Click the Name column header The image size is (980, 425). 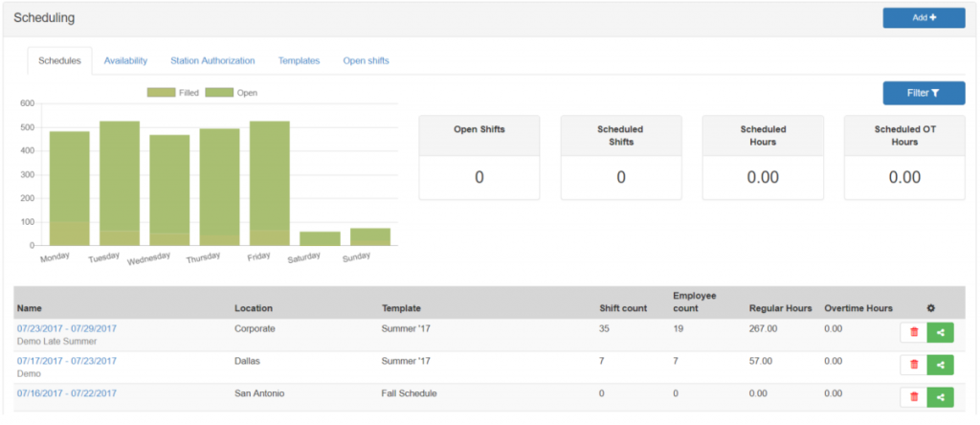pos(30,308)
